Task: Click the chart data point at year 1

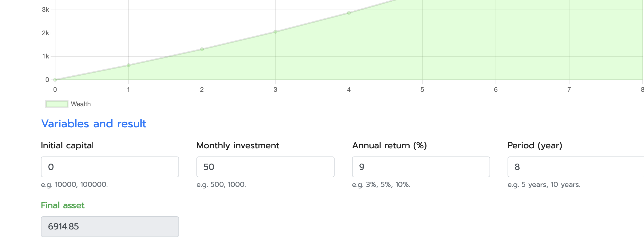Action: coord(129,65)
